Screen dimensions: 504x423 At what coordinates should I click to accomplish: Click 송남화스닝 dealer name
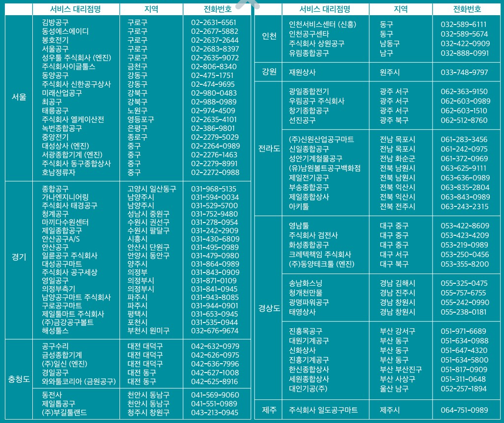click(305, 283)
